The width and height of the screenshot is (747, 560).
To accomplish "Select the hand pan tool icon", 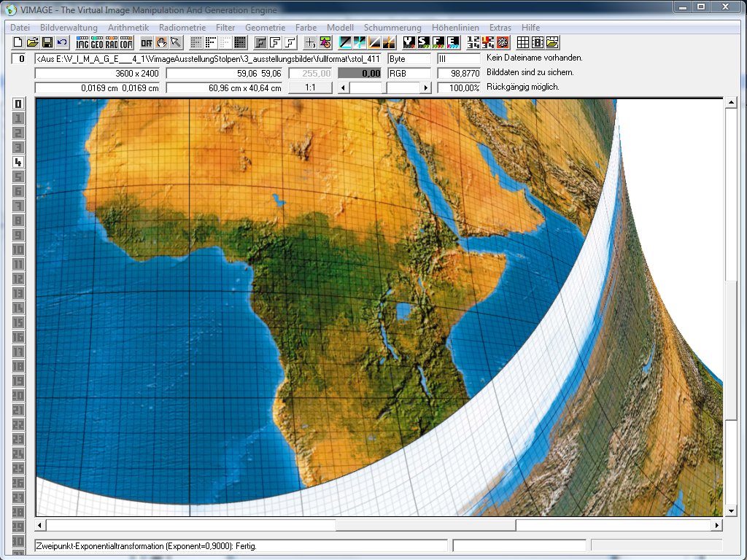I will click(x=161, y=42).
